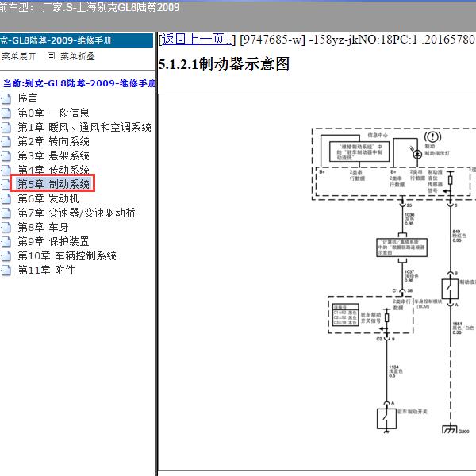Open 第0章 一般信息
Screen dimensions: 476x476
(53, 113)
